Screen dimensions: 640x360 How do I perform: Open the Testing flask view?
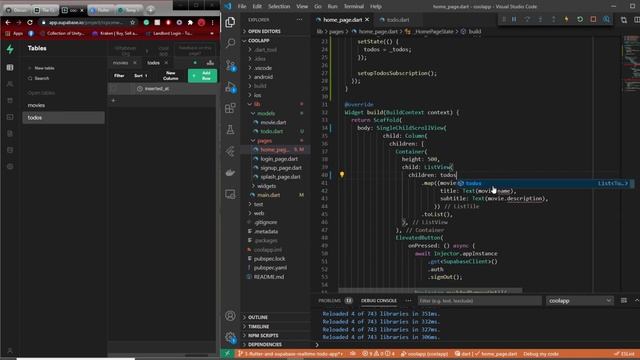[x=230, y=130]
